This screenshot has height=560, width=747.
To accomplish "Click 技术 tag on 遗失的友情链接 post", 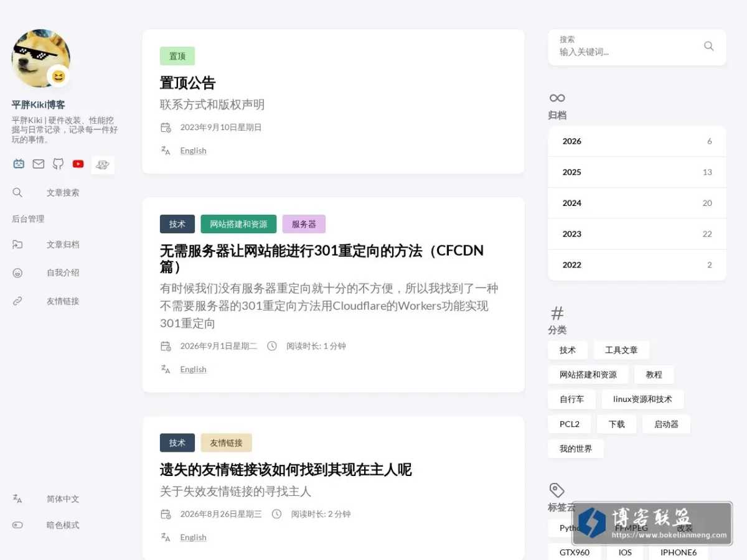I will pyautogui.click(x=177, y=443).
